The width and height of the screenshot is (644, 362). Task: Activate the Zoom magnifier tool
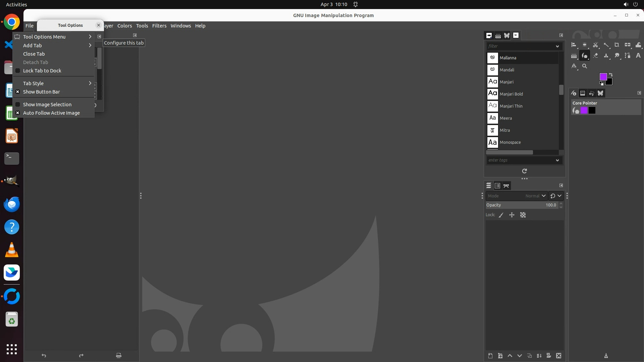(x=585, y=66)
